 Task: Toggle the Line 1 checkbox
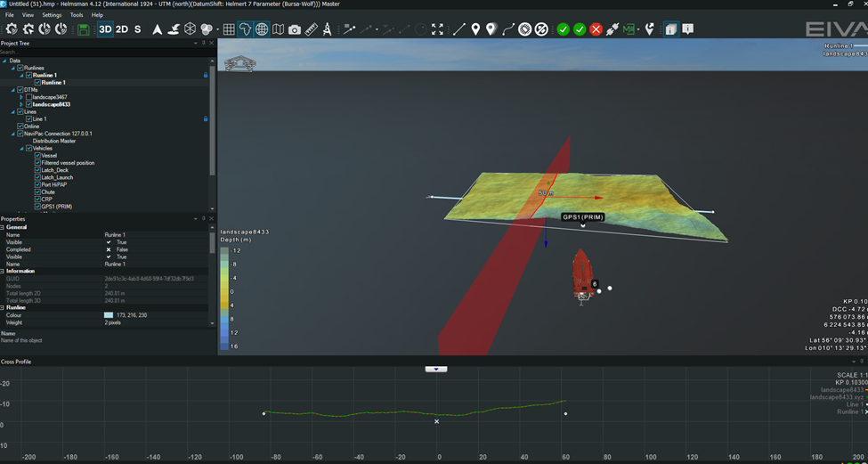29,119
